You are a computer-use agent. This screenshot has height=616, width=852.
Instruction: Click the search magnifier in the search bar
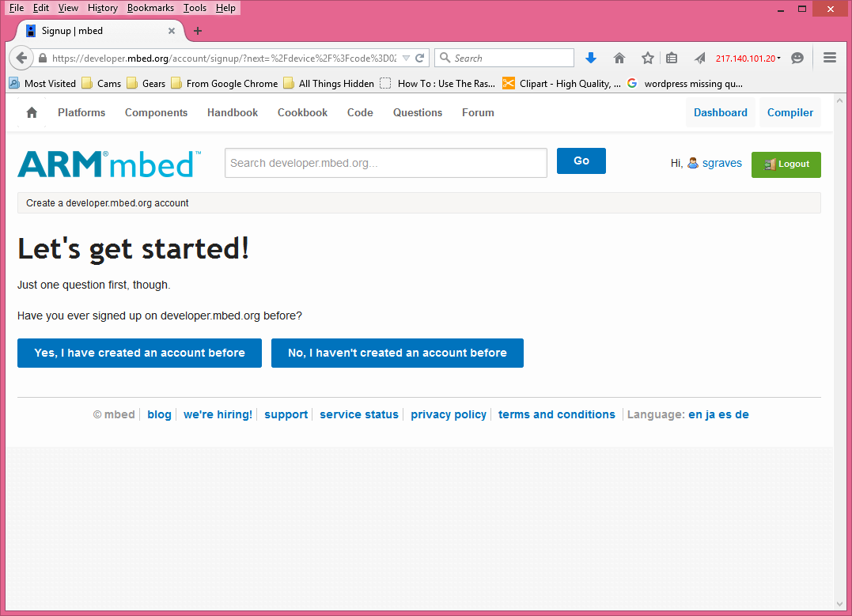(444, 58)
